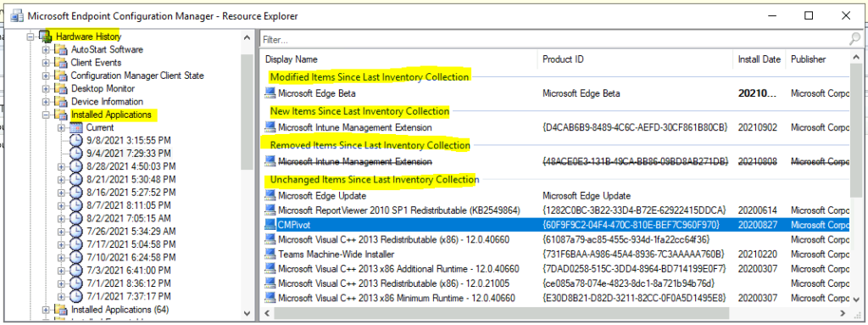
Task: Sort by Install Date column header
Action: point(759,59)
